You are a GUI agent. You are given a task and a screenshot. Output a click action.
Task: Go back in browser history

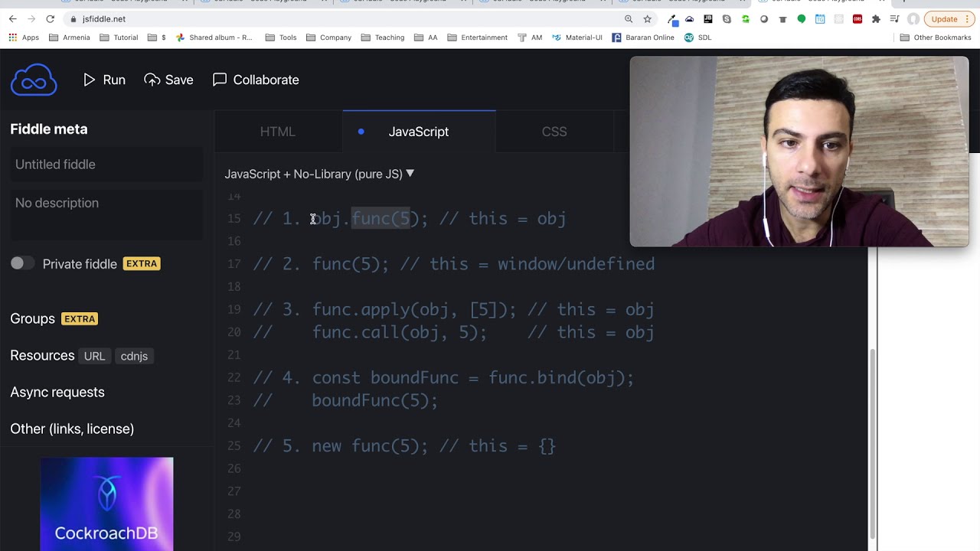click(12, 18)
